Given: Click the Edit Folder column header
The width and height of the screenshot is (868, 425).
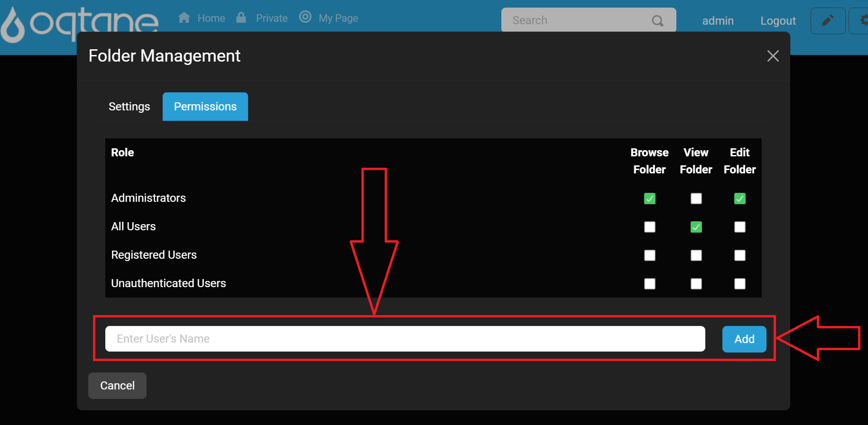Looking at the screenshot, I should [x=739, y=161].
